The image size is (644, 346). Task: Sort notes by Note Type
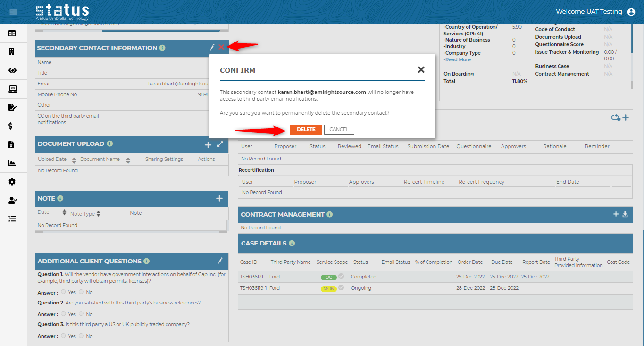pos(98,214)
